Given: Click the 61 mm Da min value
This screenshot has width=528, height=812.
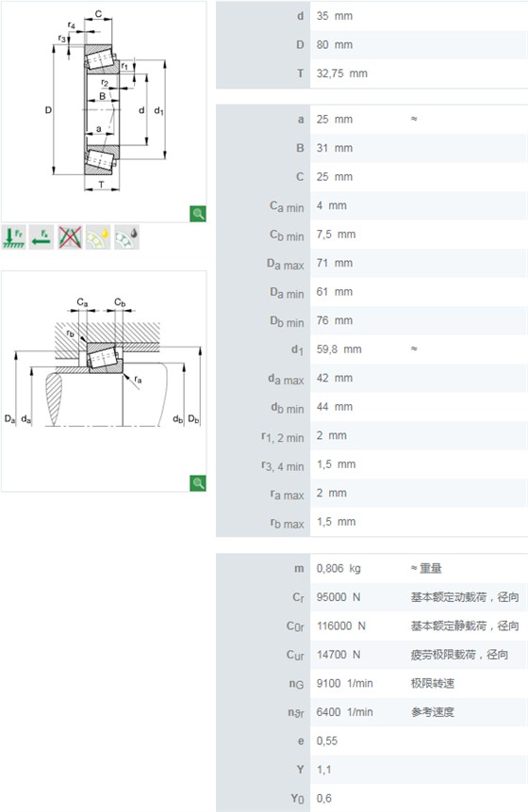Looking at the screenshot, I should (335, 292).
